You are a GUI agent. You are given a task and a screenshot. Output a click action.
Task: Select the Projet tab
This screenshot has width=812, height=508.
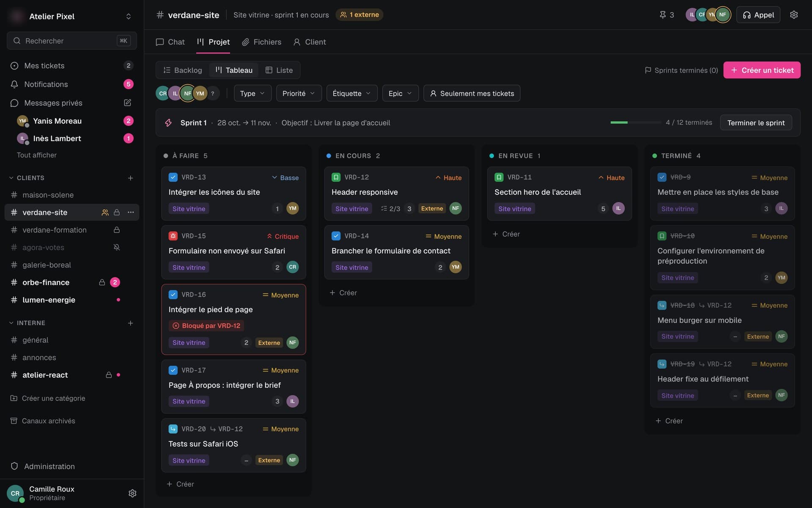pos(213,42)
